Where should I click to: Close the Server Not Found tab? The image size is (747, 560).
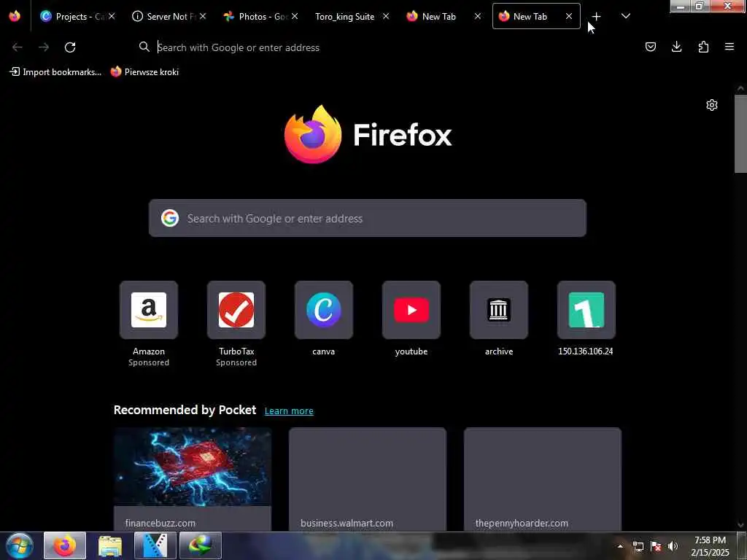[203, 16]
